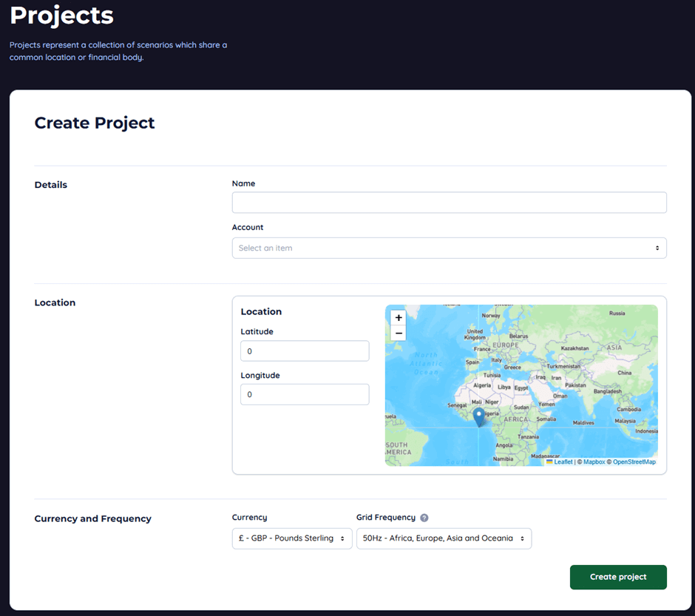Click the Location section label

(x=54, y=302)
